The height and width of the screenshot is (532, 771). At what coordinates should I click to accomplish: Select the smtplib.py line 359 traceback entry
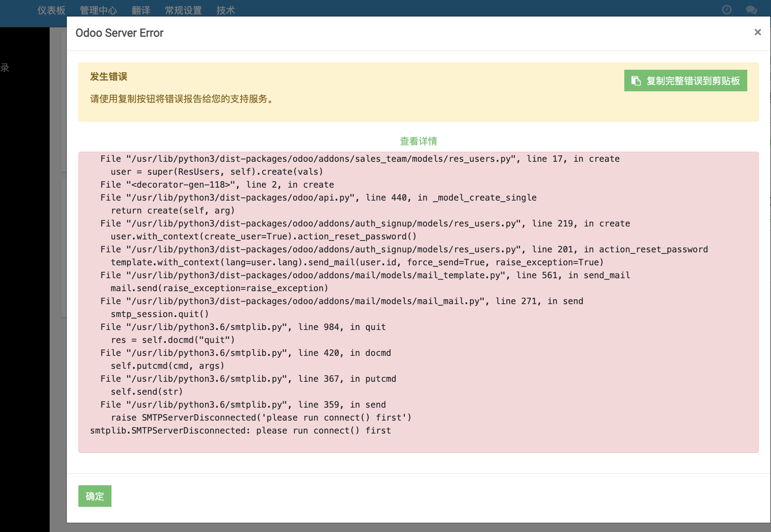click(x=243, y=404)
